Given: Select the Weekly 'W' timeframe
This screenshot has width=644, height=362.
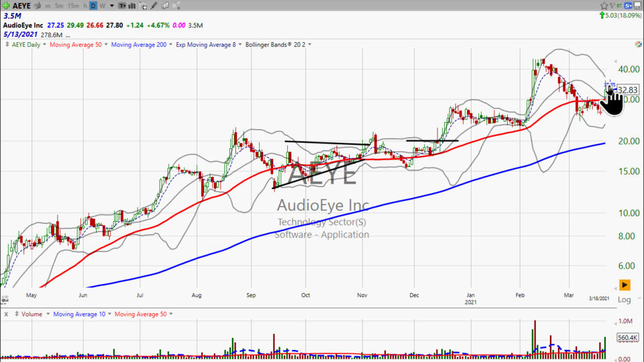Looking at the screenshot, I should (x=102, y=6).
